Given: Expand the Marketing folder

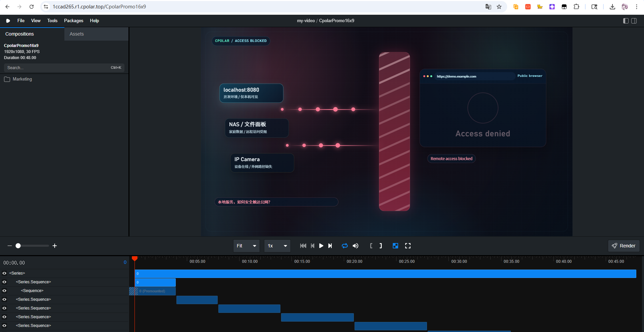Looking at the screenshot, I should pyautogui.click(x=22, y=79).
